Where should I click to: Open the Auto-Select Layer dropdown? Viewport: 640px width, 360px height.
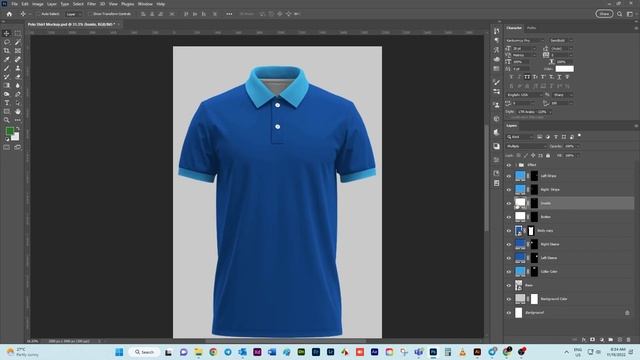73,14
